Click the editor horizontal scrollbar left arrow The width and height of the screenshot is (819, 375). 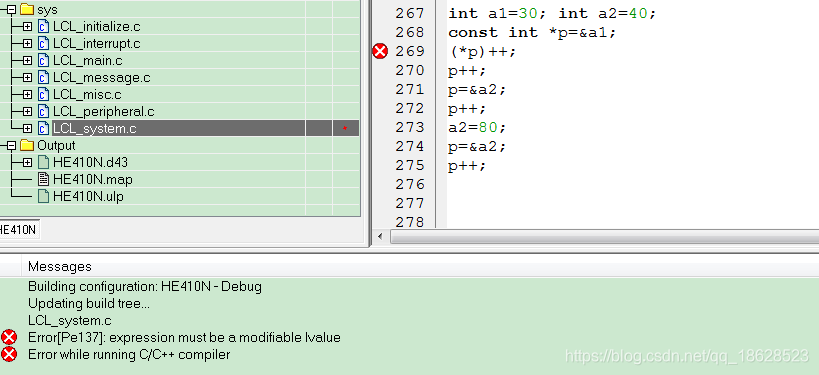point(380,237)
